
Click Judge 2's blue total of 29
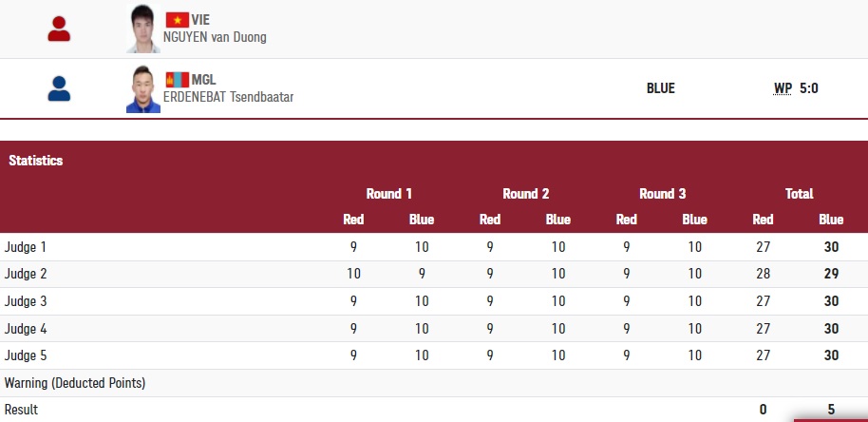[x=831, y=274]
